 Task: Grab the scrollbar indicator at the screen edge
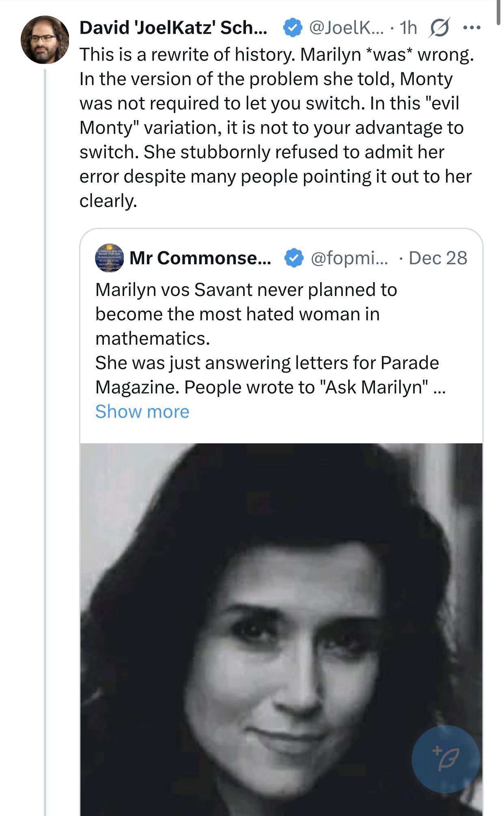coord(498,12)
